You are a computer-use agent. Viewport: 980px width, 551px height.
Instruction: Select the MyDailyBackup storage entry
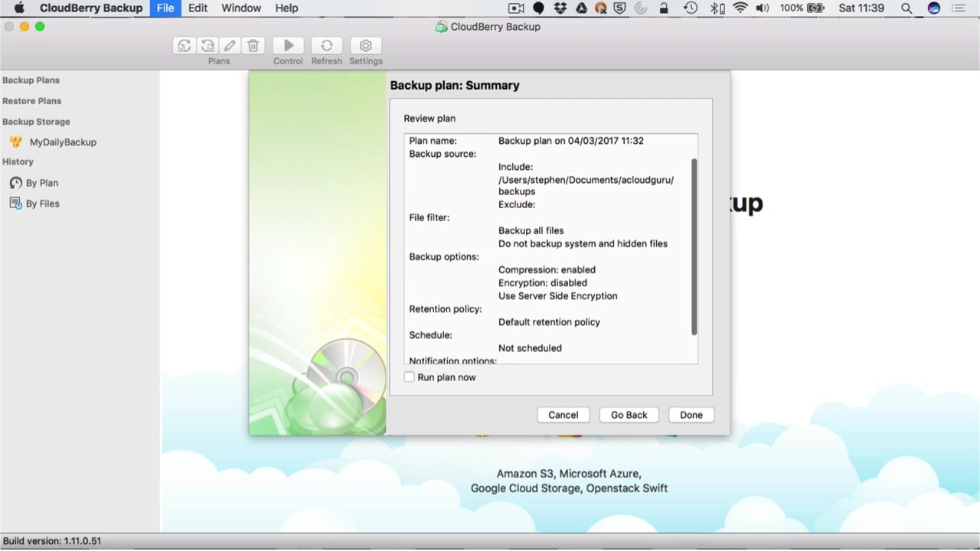(x=63, y=142)
